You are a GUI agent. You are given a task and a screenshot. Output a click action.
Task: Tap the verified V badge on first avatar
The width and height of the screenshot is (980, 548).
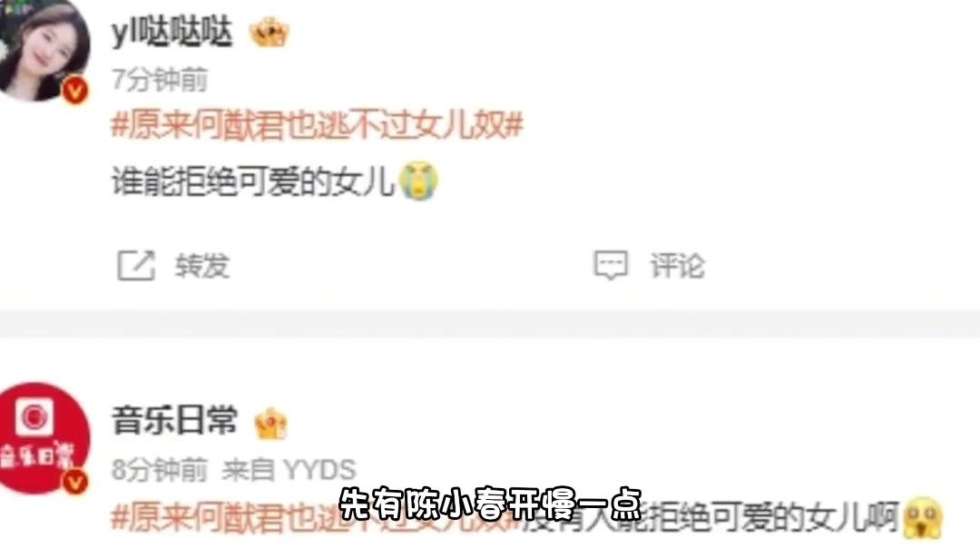pos(75,92)
